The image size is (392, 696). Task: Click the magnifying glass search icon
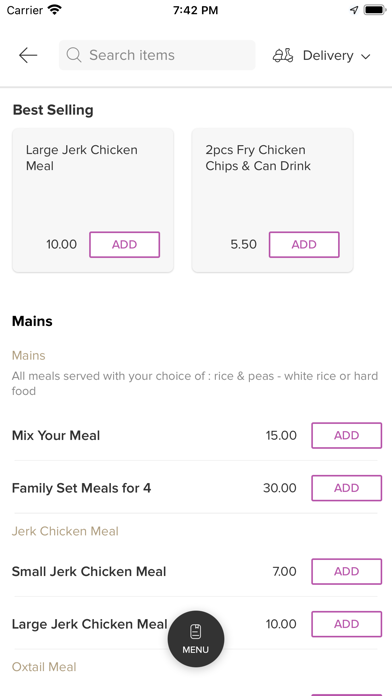tap(74, 55)
